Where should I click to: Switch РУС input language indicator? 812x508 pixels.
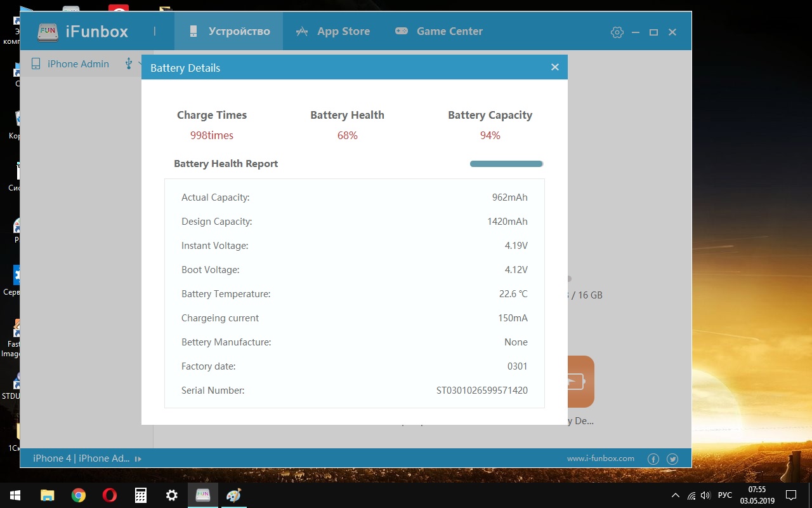click(x=724, y=495)
